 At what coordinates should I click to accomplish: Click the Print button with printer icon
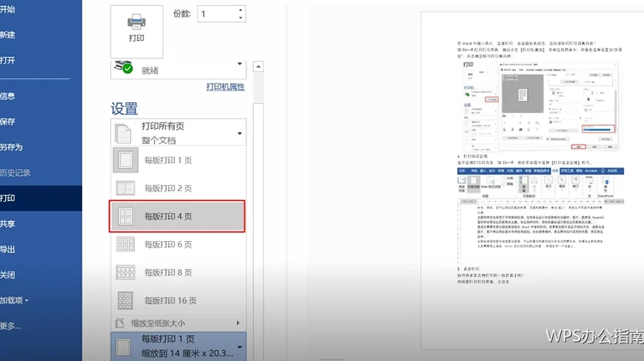(x=137, y=32)
